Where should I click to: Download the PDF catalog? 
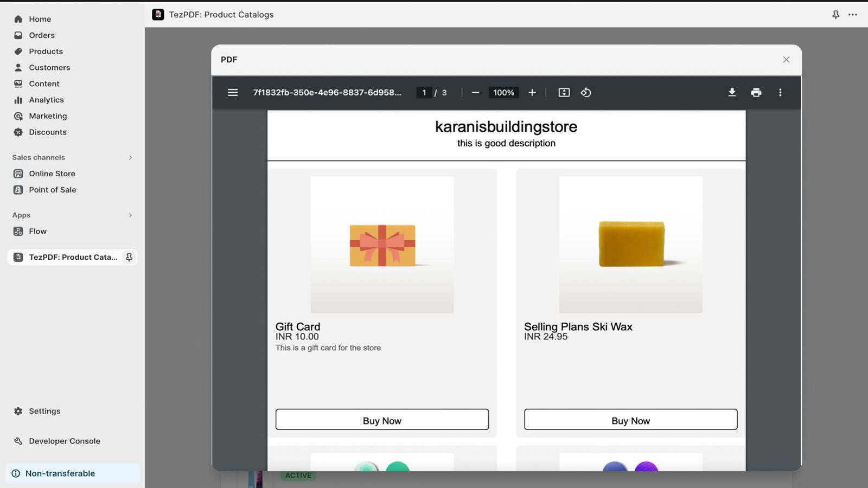[732, 93]
